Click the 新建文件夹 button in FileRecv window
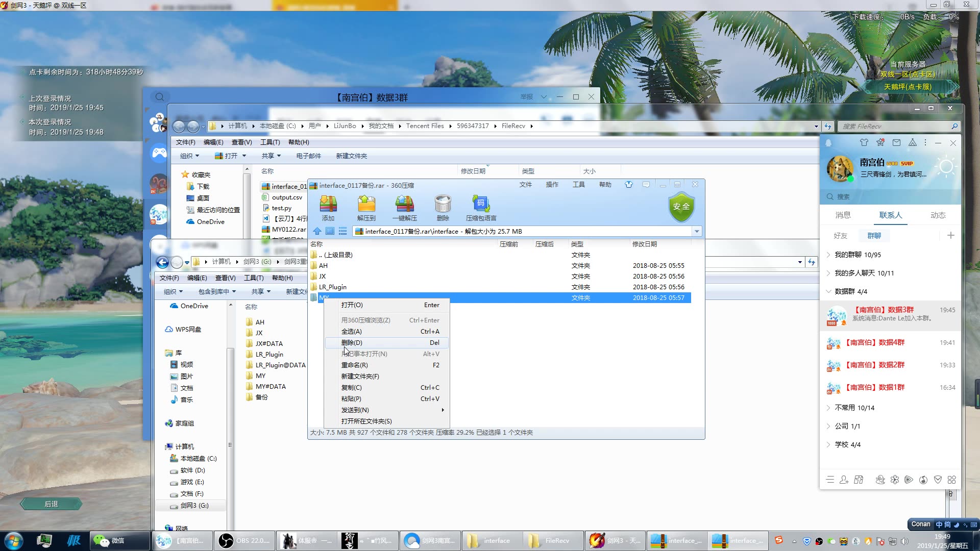 [351, 156]
